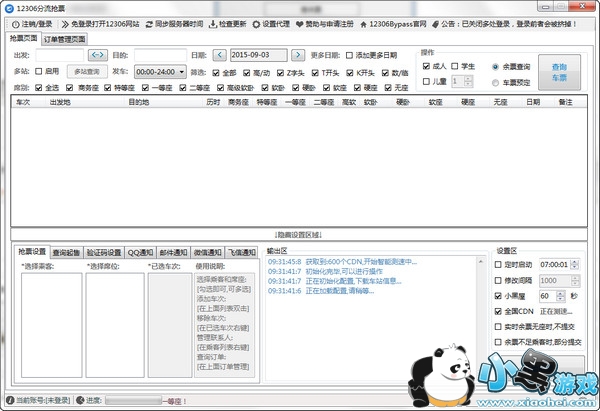Switch to the 订单管理页面 tab

point(64,39)
